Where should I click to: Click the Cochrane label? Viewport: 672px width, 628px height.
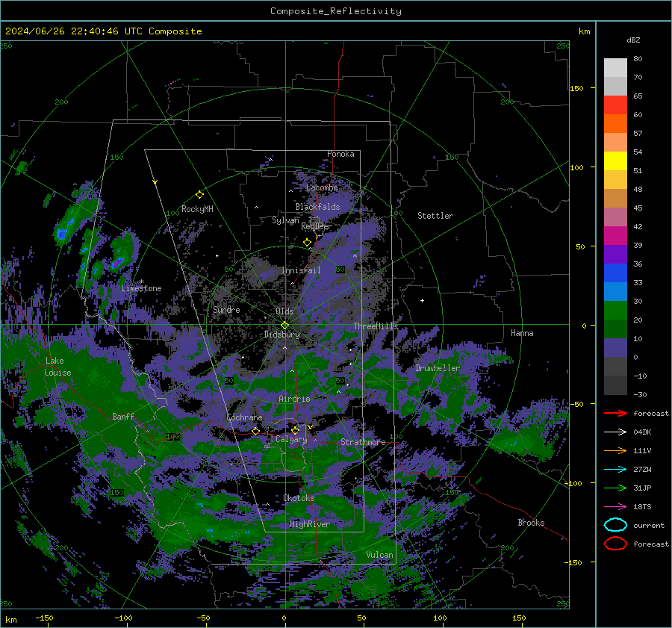244,417
